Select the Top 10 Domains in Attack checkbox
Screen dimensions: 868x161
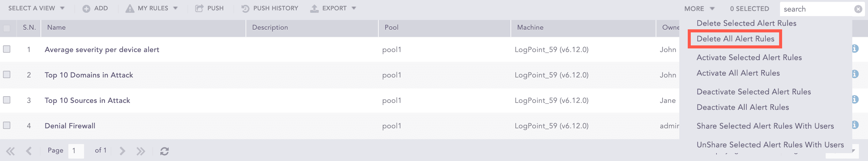coord(7,74)
